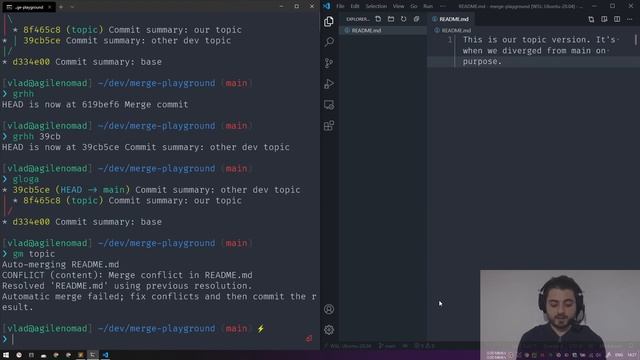The height and width of the screenshot is (360, 640).
Task: Open the Windows Start menu
Action: coord(6,355)
